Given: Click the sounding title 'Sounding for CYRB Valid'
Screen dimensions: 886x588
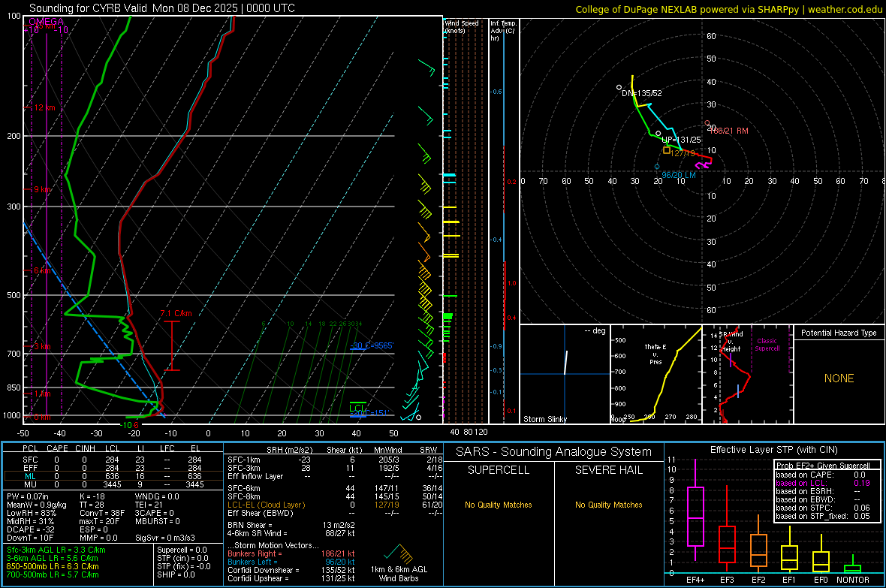Looking at the screenshot, I should pyautogui.click(x=88, y=8).
